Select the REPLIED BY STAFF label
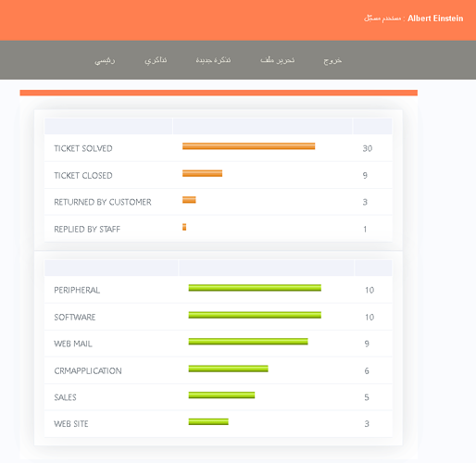The height and width of the screenshot is (463, 476). click(x=87, y=230)
